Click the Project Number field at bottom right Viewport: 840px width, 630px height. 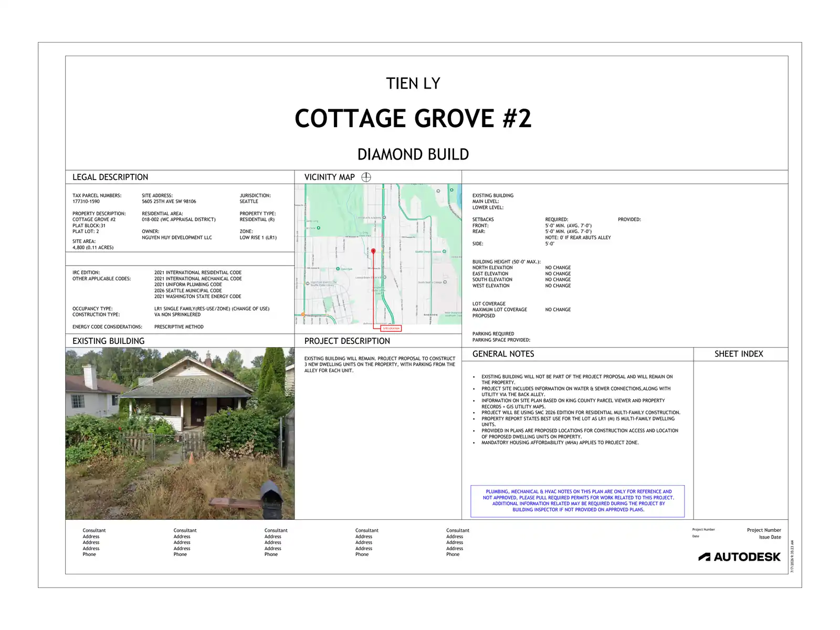pyautogui.click(x=764, y=530)
